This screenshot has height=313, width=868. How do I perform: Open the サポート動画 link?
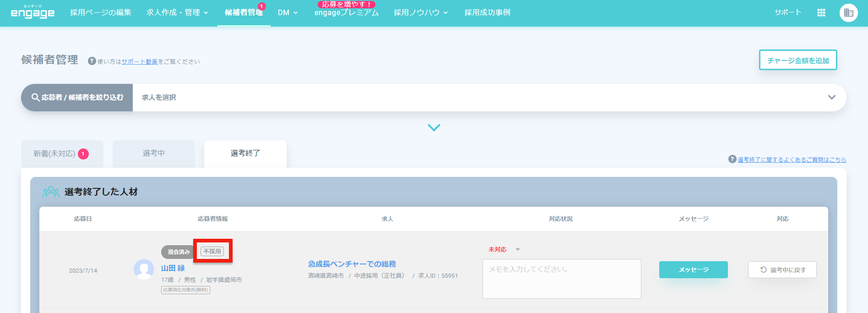140,61
